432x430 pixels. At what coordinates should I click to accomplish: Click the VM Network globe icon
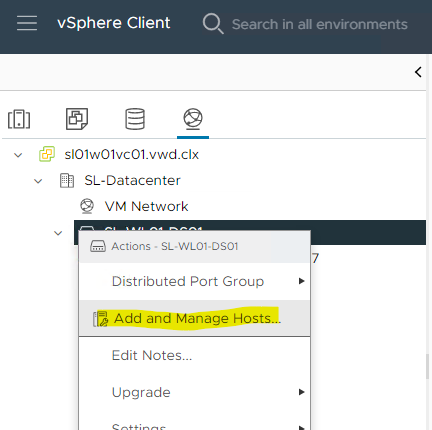pos(87,206)
